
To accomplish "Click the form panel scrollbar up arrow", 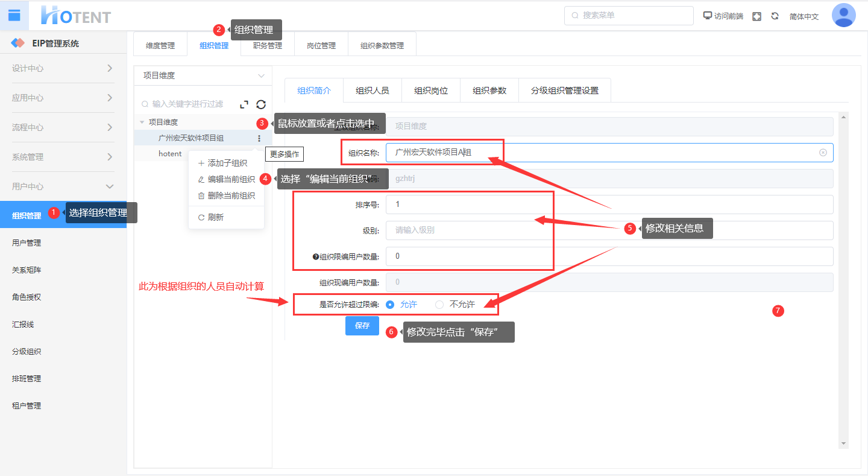I will [843, 116].
